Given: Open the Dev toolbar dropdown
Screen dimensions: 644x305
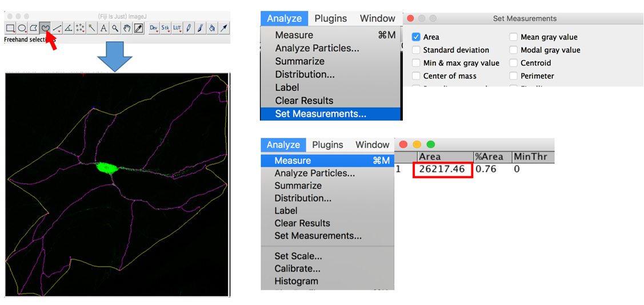Looking at the screenshot, I should 154,27.
